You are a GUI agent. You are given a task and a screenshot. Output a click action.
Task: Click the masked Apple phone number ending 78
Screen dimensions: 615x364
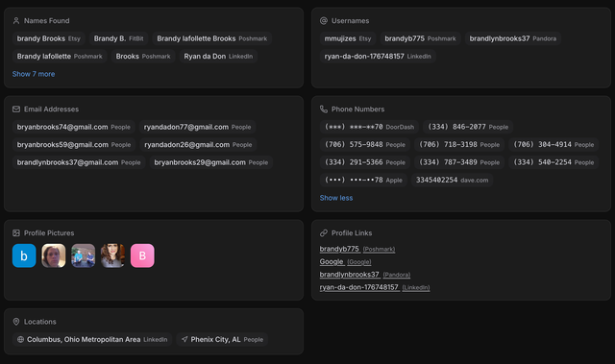[363, 181]
